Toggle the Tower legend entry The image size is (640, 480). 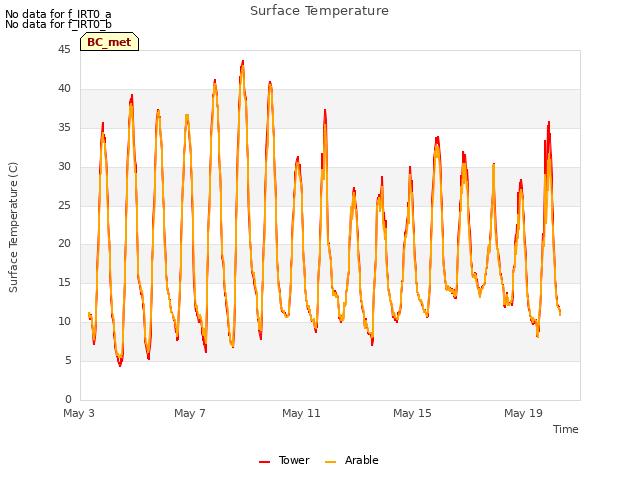pyautogui.click(x=284, y=460)
